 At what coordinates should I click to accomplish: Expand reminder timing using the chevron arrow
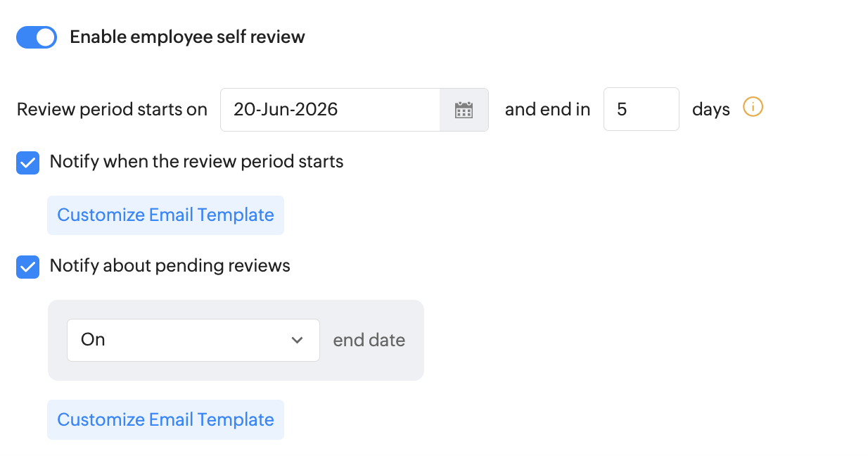pyautogui.click(x=297, y=341)
